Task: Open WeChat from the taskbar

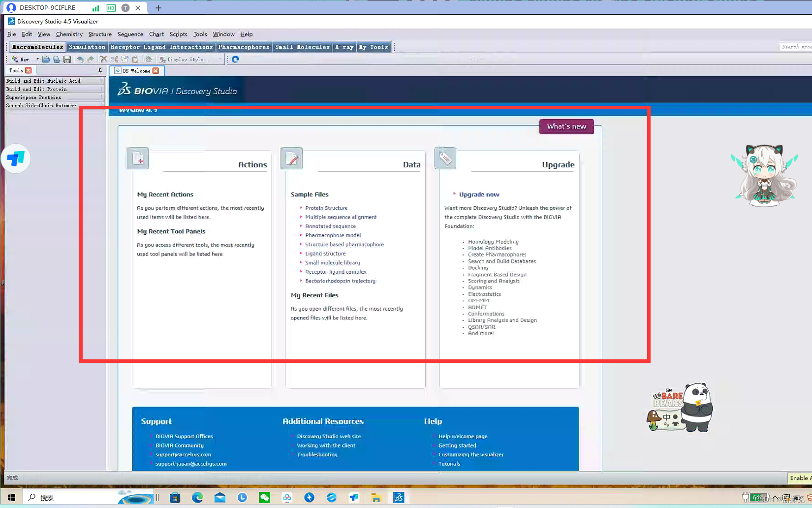Action: point(265,498)
